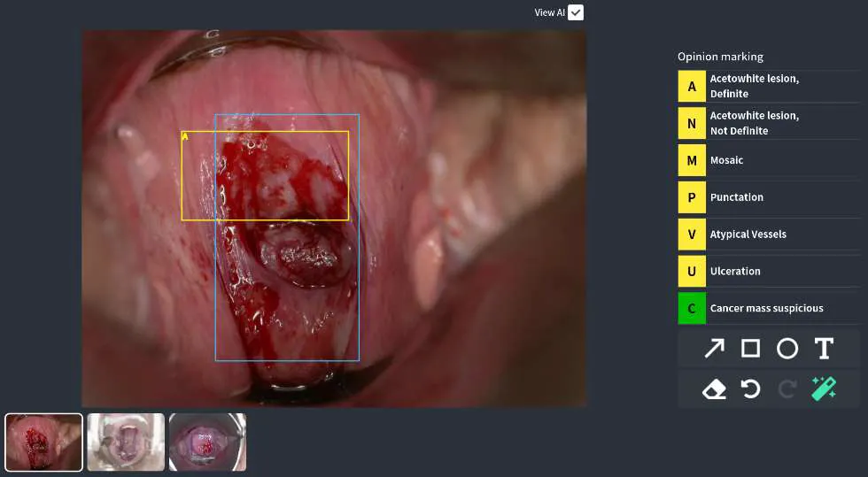Click the green C cancer marker swatch
Image resolution: width=868 pixels, height=477 pixels.
point(692,308)
